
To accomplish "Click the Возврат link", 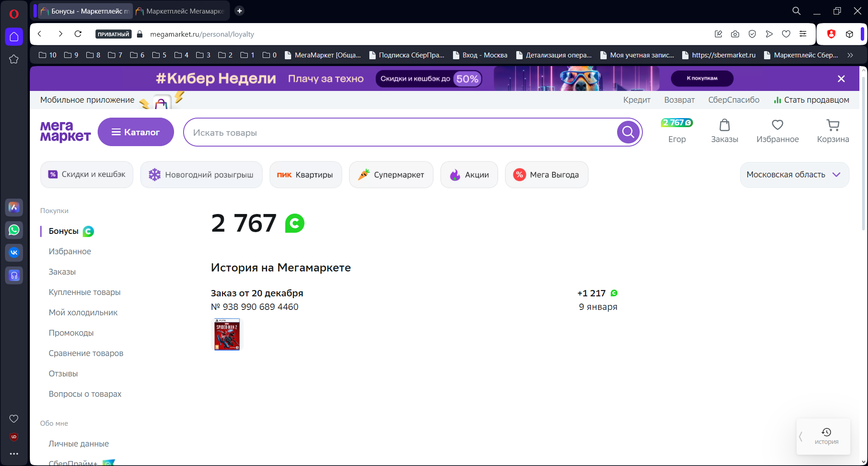I will point(679,100).
